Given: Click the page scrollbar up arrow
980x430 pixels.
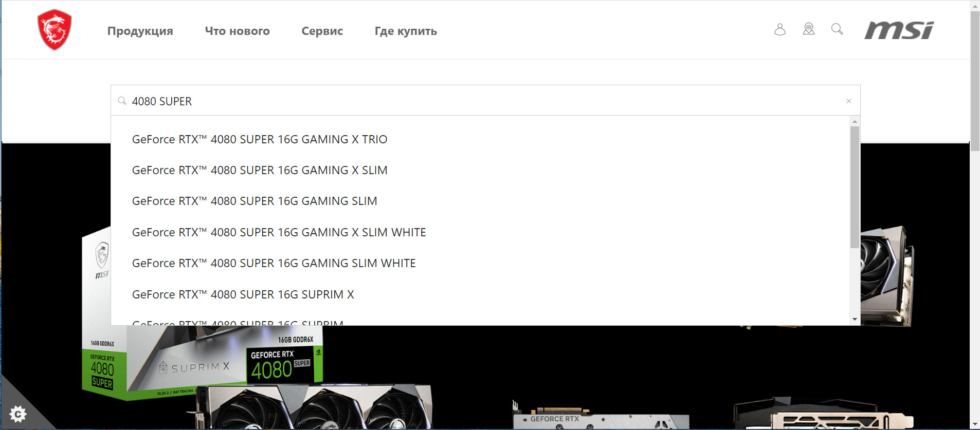Looking at the screenshot, I should 975,6.
